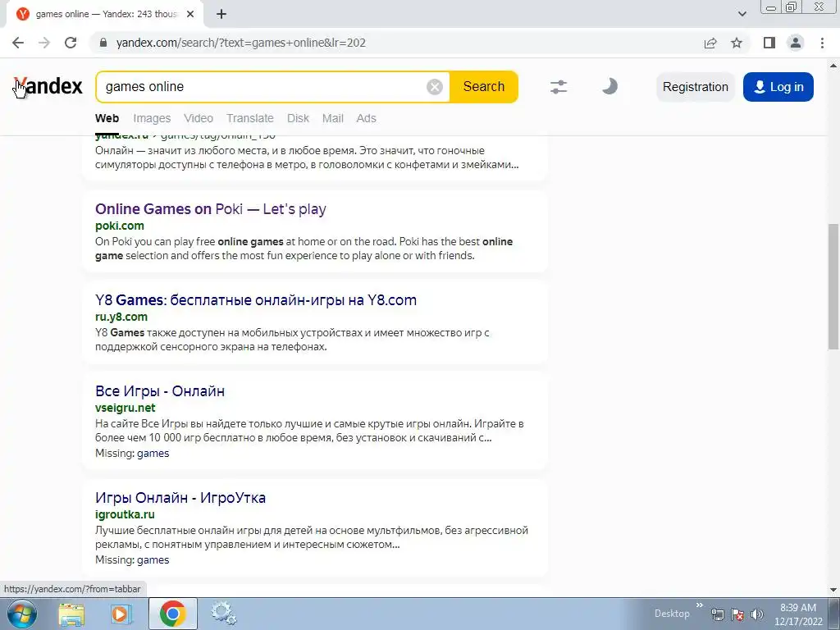Click the Desktop toolbar label
This screenshot has width=840, height=630.
click(672, 614)
